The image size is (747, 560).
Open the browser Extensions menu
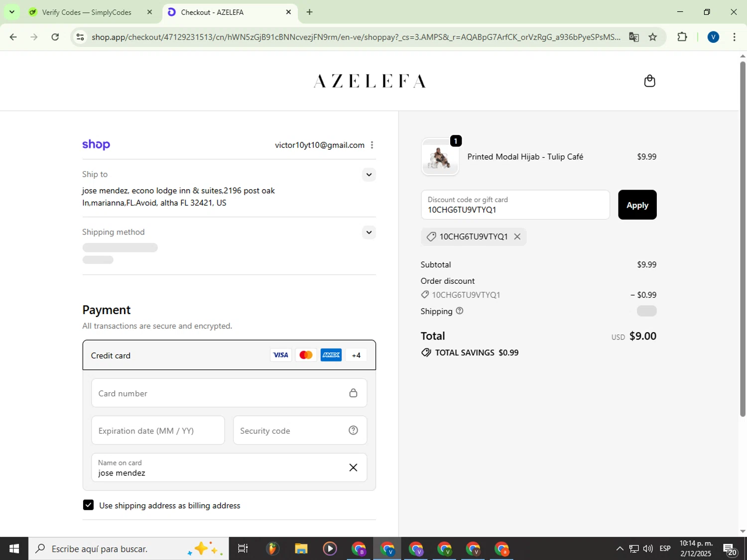682,37
